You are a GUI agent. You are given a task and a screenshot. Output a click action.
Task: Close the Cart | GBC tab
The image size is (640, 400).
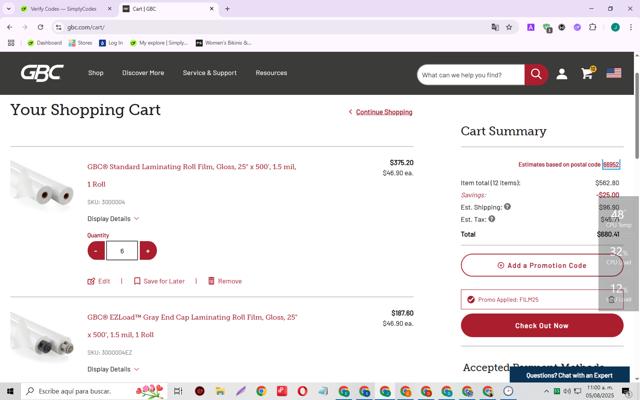coord(212,9)
